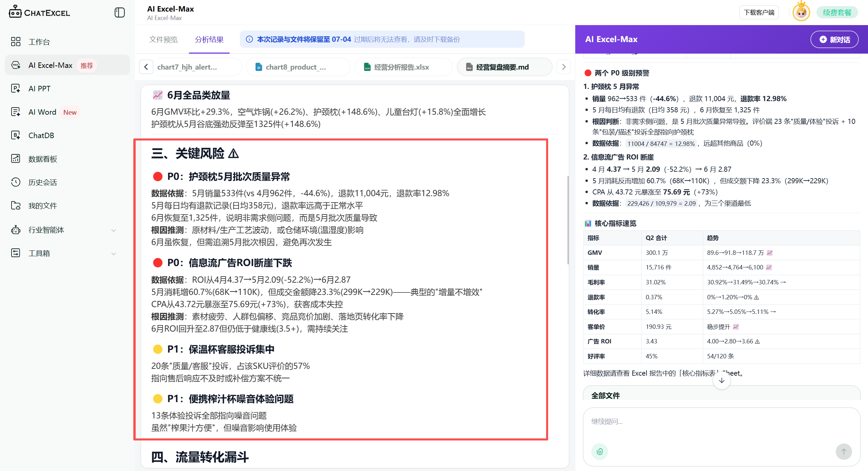Open 数据看板 in the sidebar

[67, 159]
